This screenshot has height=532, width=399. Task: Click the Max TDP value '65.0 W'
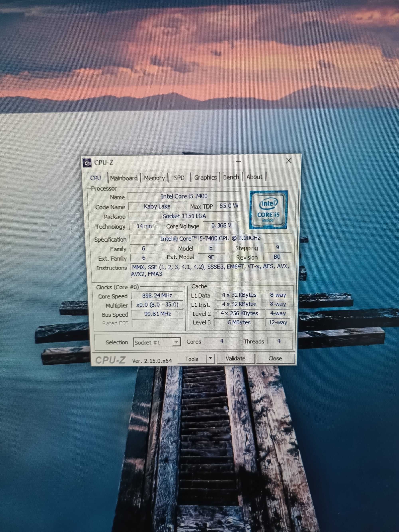pyautogui.click(x=229, y=206)
